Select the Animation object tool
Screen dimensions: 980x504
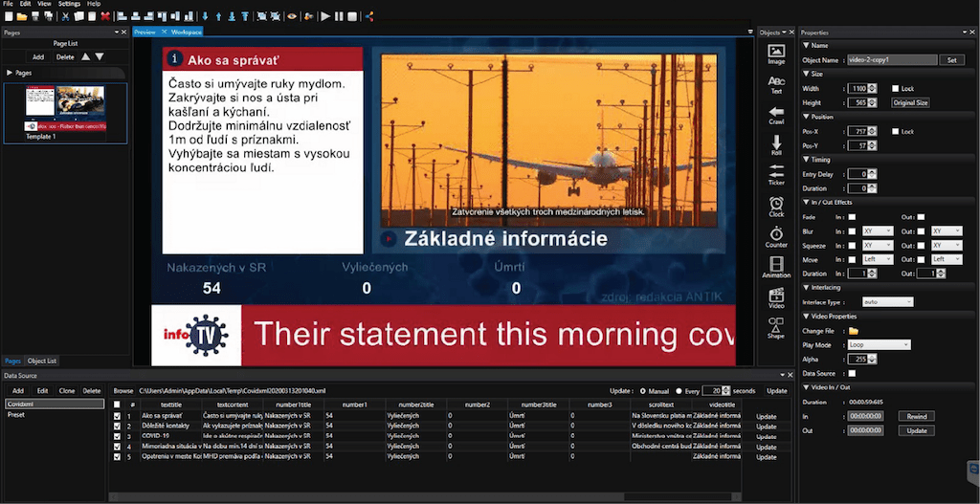776,267
